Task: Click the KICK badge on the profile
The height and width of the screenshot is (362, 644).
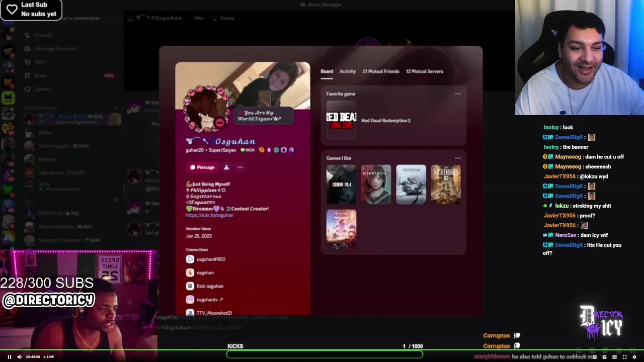Action: point(247,150)
